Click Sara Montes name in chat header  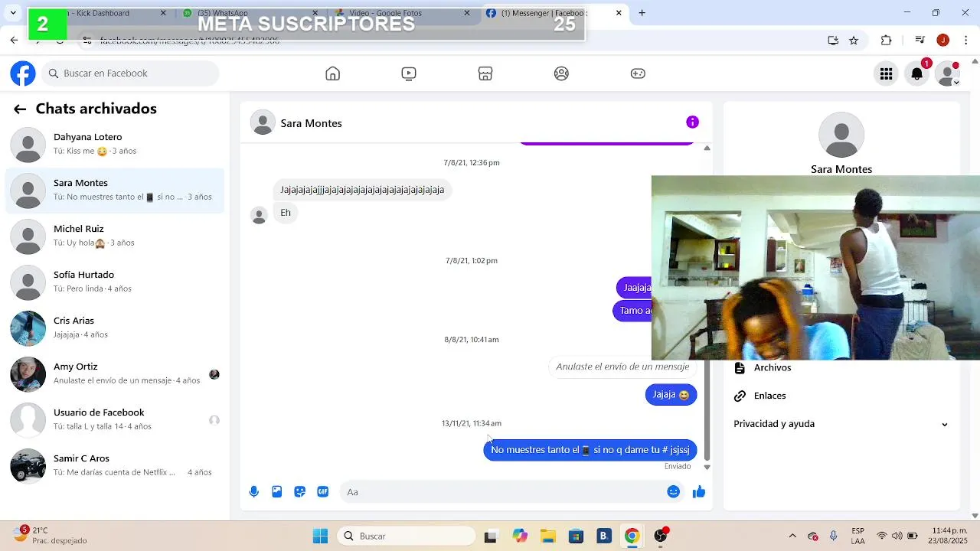(x=311, y=123)
